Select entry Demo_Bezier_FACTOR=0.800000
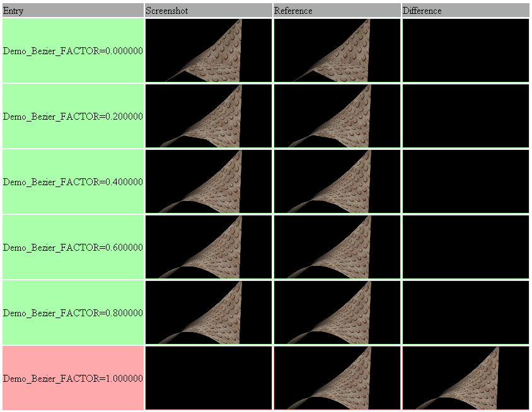The image size is (532, 412). tap(73, 312)
